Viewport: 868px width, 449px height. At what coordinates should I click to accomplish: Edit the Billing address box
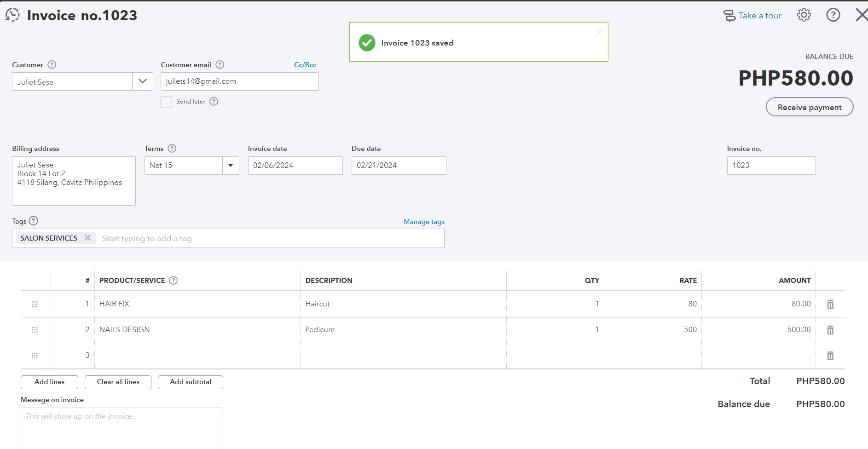click(x=74, y=181)
